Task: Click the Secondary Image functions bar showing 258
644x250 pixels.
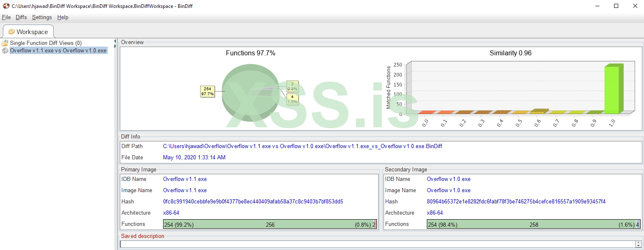Action: [x=534, y=224]
